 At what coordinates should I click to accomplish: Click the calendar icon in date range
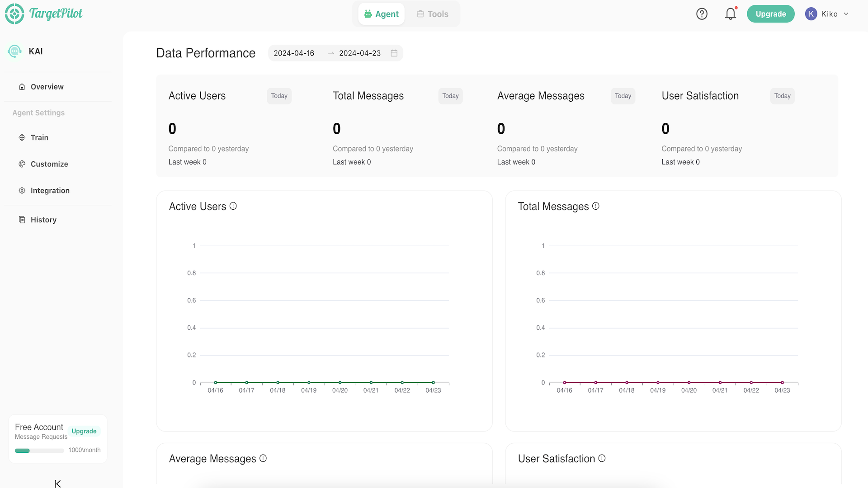pos(394,53)
